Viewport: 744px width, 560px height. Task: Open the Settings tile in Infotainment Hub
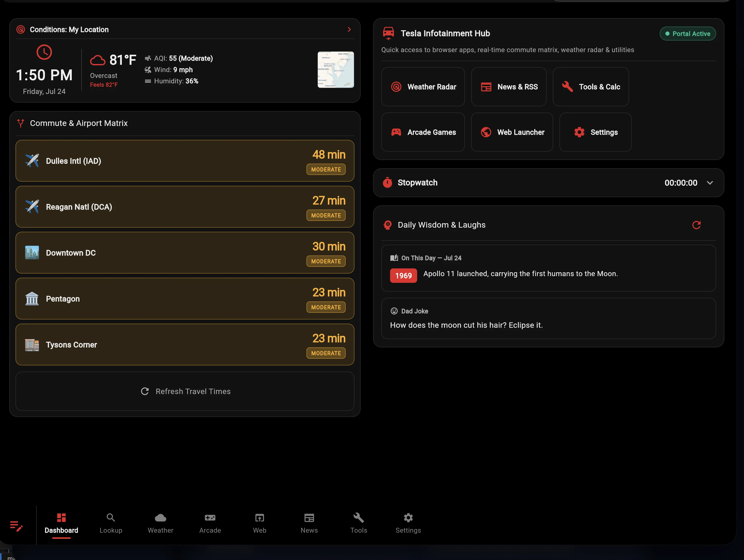click(595, 132)
